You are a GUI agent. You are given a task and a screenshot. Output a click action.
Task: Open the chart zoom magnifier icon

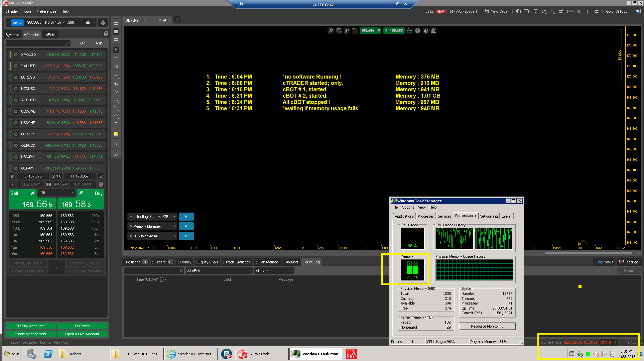coord(331,31)
